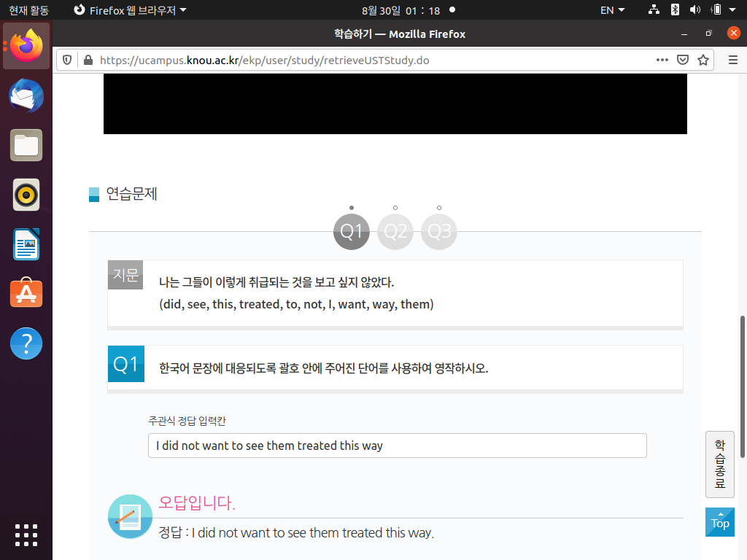Image resolution: width=747 pixels, height=560 pixels.
Task: Open LibreOffice Writer from dock
Action: coord(26,244)
